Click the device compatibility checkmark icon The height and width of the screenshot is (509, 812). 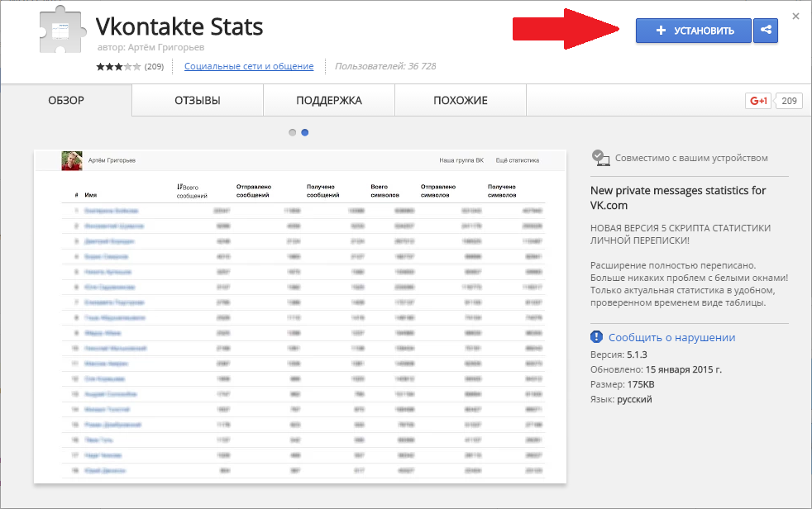click(600, 158)
